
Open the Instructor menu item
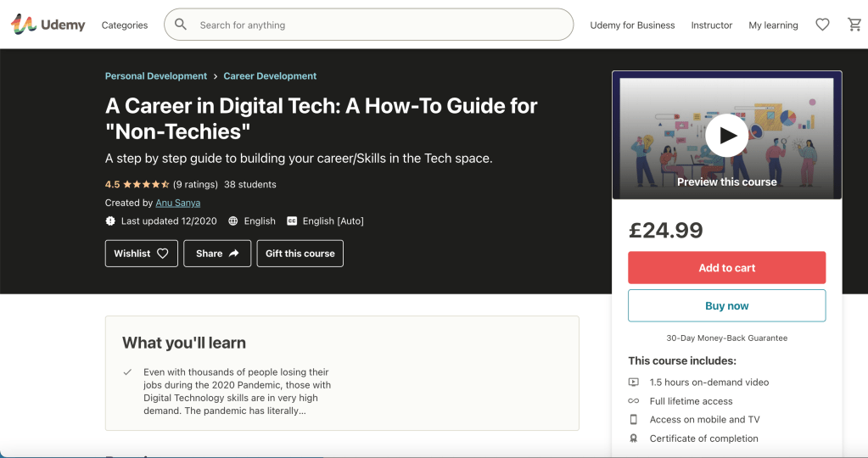click(711, 25)
